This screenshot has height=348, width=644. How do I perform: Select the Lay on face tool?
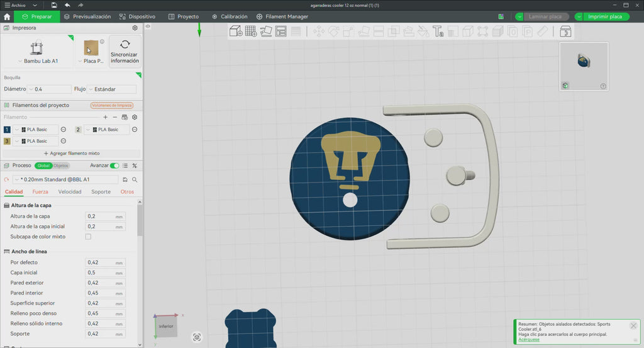(x=364, y=31)
